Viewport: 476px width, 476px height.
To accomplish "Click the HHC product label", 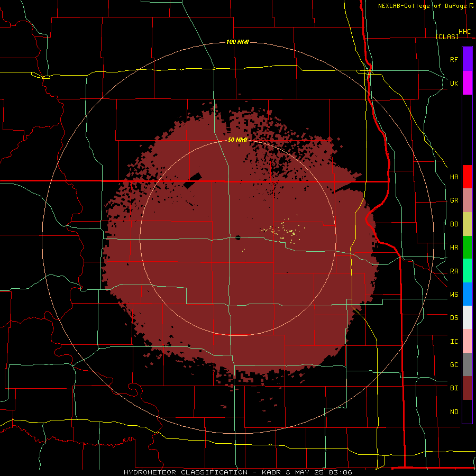I will [x=464, y=32].
